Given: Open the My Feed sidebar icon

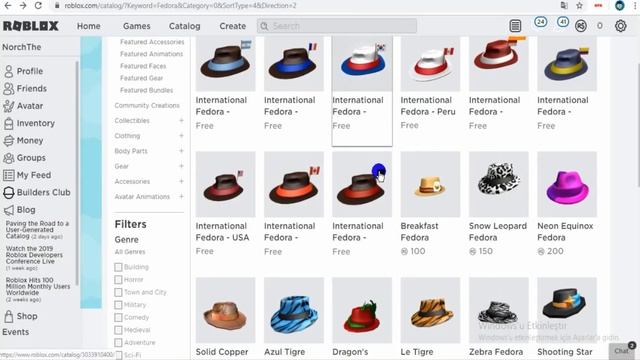Looking at the screenshot, I should point(9,176).
